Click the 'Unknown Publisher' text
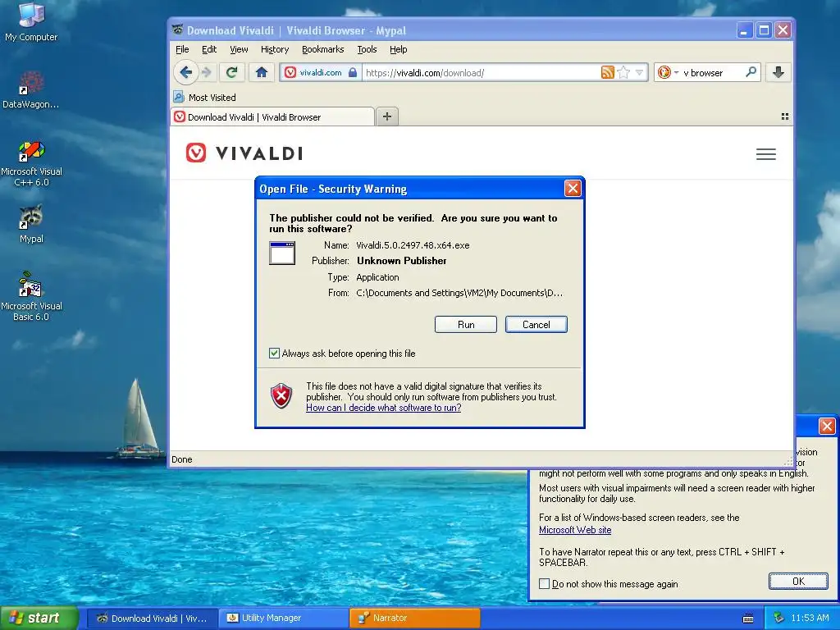This screenshot has height=630, width=840. 402,261
